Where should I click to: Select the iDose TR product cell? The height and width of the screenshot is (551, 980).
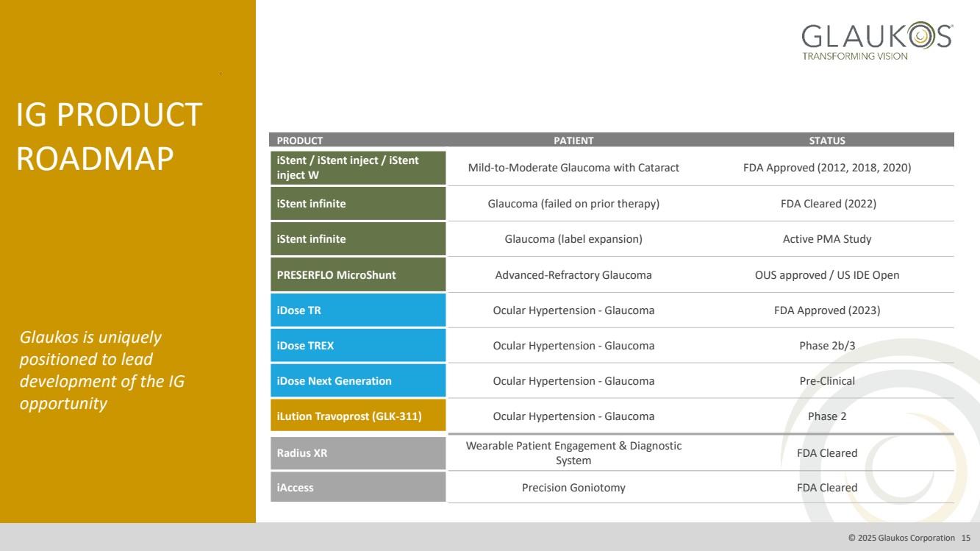point(358,310)
